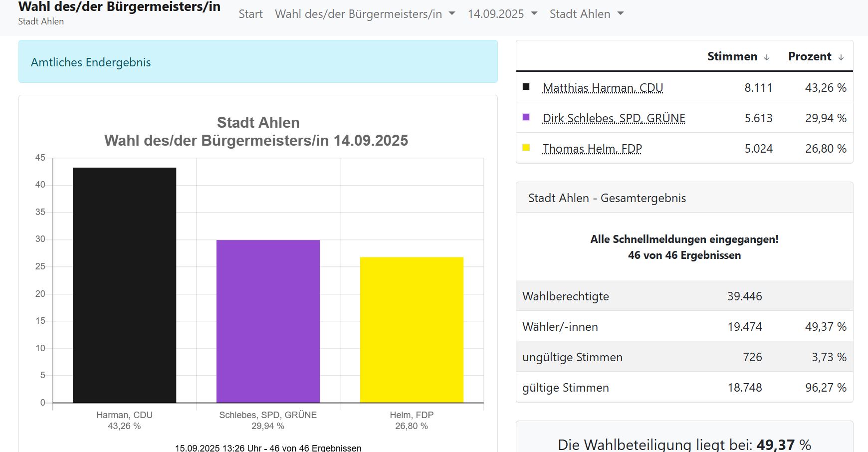Open Dirk Schlebes, SPD, GRÜNE link
The width and height of the screenshot is (868, 452).
click(614, 118)
